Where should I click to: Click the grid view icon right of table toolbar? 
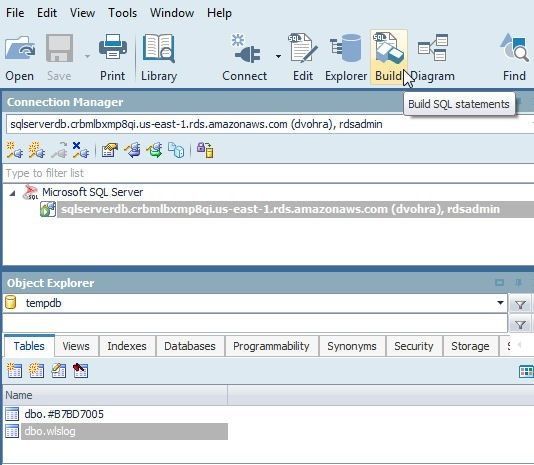(526, 372)
